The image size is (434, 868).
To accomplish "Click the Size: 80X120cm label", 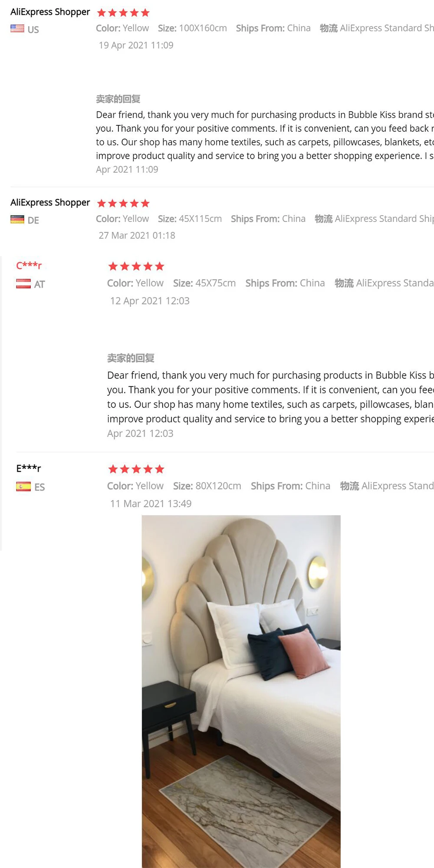I will [207, 486].
